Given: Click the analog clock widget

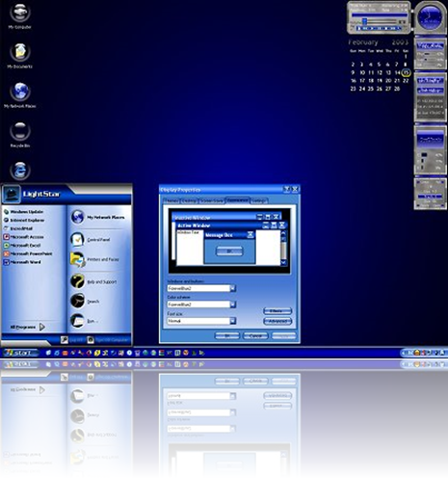Looking at the screenshot, I should (x=430, y=17).
